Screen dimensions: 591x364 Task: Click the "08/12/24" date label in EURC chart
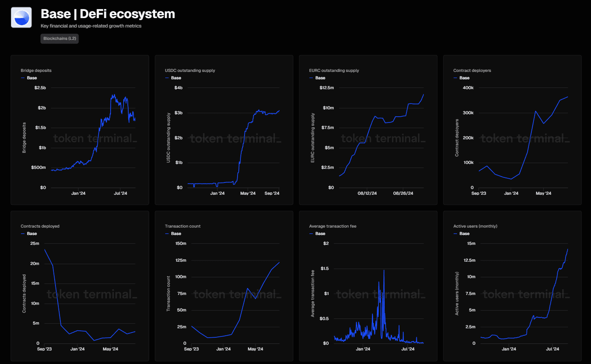(367, 194)
